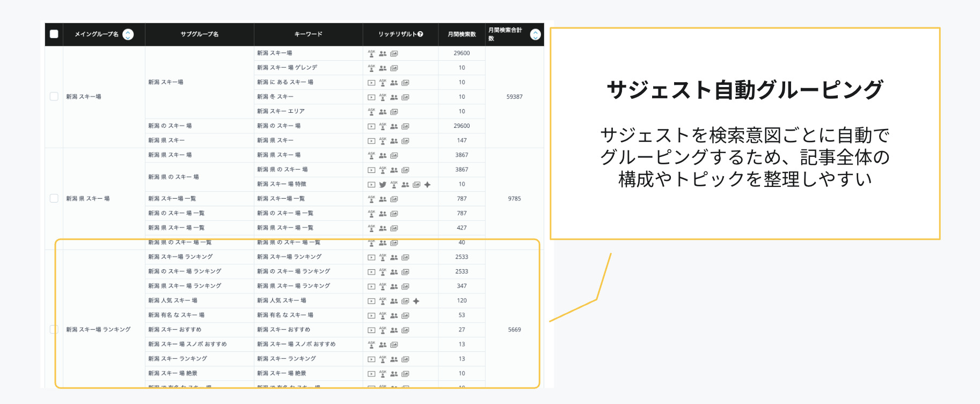Screen dimensions: 980x404
Task: Click the sparkle icon in 新潟 人気 スキー 場 row
Action: [416, 301]
